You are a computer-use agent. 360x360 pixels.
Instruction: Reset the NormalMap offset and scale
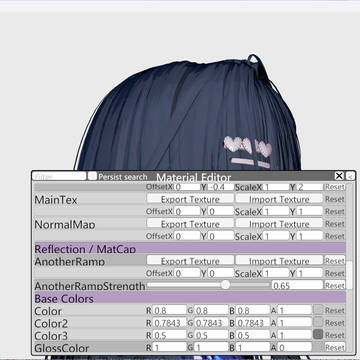(x=335, y=236)
